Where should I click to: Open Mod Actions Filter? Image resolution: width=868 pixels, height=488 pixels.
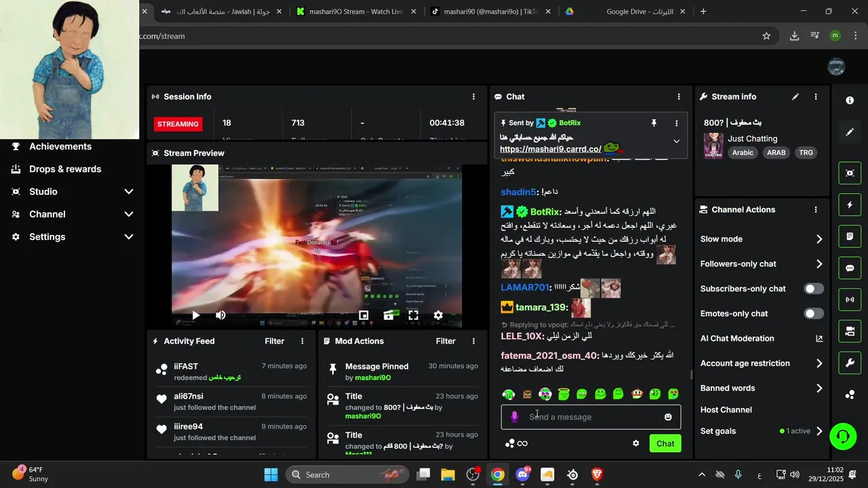(x=446, y=341)
